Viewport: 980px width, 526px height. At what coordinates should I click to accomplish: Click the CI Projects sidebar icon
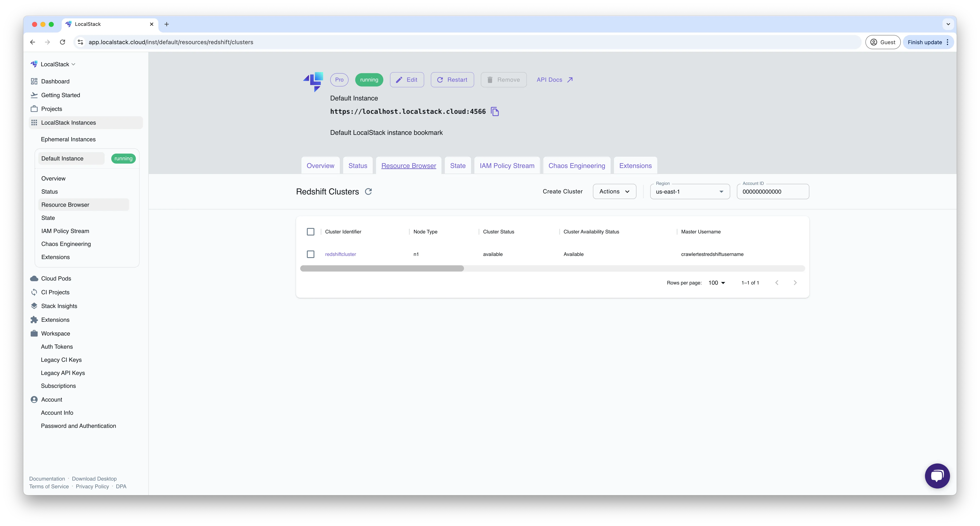[34, 292]
